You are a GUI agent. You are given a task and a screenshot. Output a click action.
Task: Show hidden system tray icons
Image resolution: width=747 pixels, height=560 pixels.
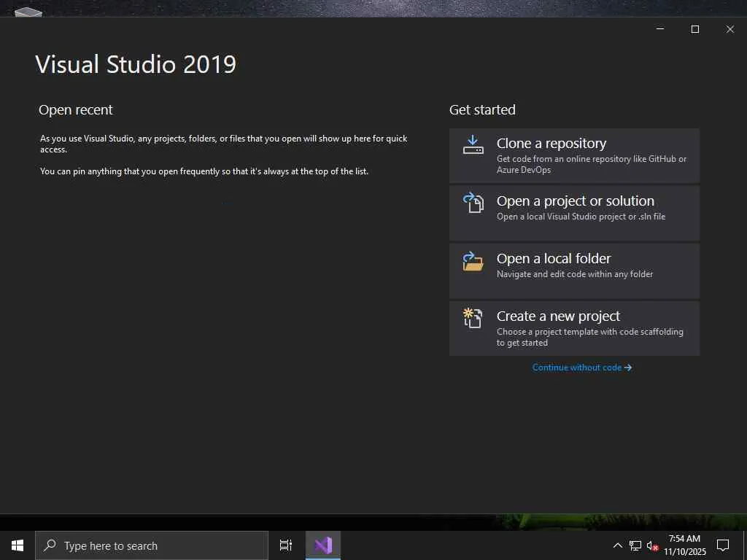617,545
